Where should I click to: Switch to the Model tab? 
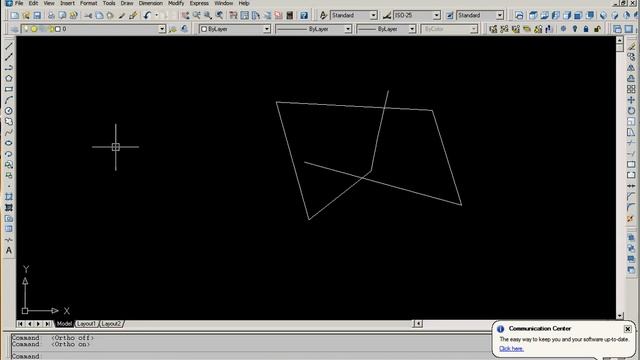pyautogui.click(x=64, y=324)
